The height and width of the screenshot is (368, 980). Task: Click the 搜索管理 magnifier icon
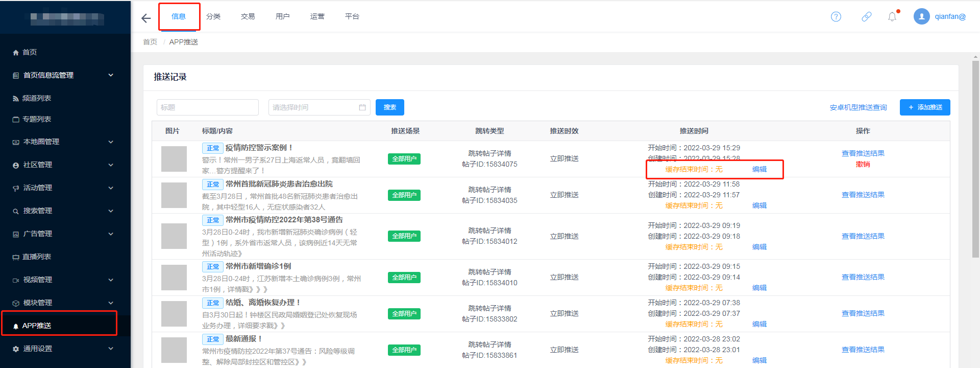(16, 211)
